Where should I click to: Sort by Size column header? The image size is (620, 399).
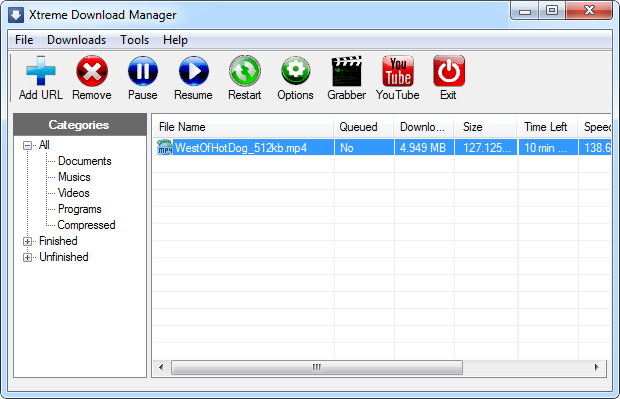[485, 127]
